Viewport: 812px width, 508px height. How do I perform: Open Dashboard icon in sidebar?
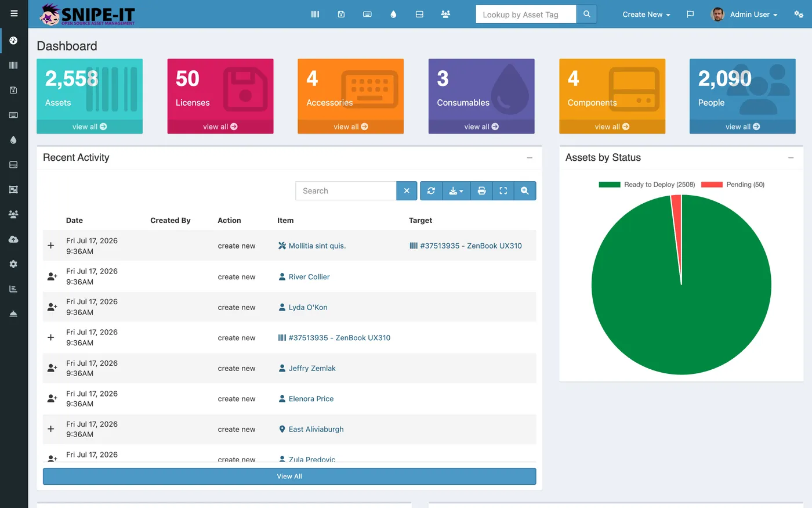(x=13, y=41)
